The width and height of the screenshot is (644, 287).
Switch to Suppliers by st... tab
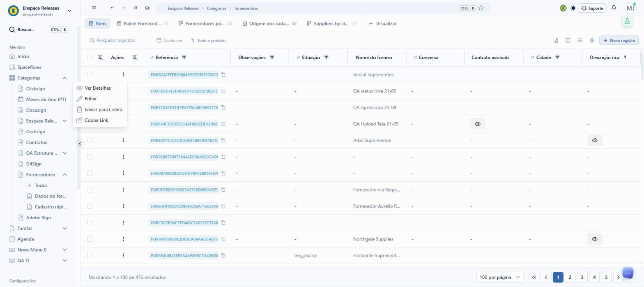pos(331,23)
